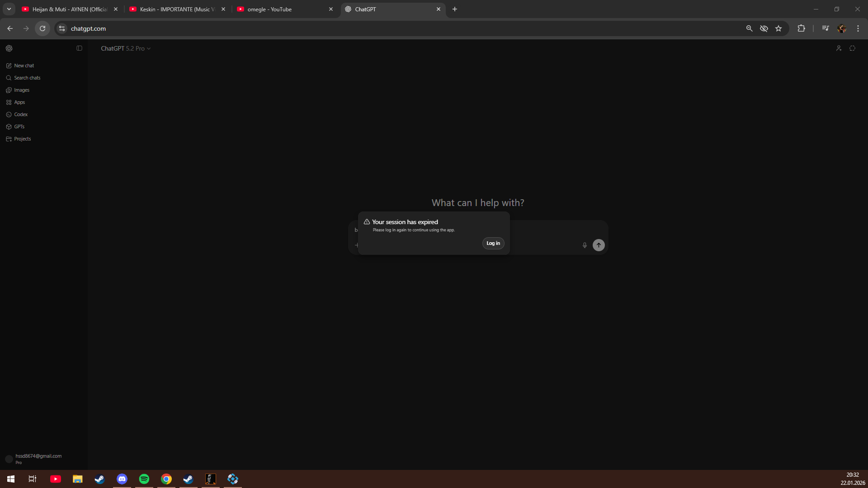868x488 pixels.
Task: Click the site information icon in address bar
Action: click(62, 28)
